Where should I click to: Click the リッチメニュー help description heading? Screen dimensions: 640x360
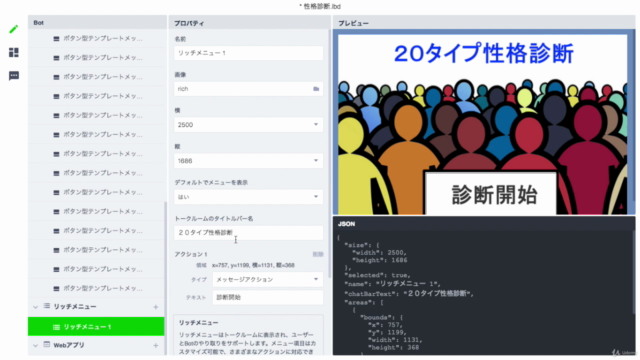pos(198,322)
